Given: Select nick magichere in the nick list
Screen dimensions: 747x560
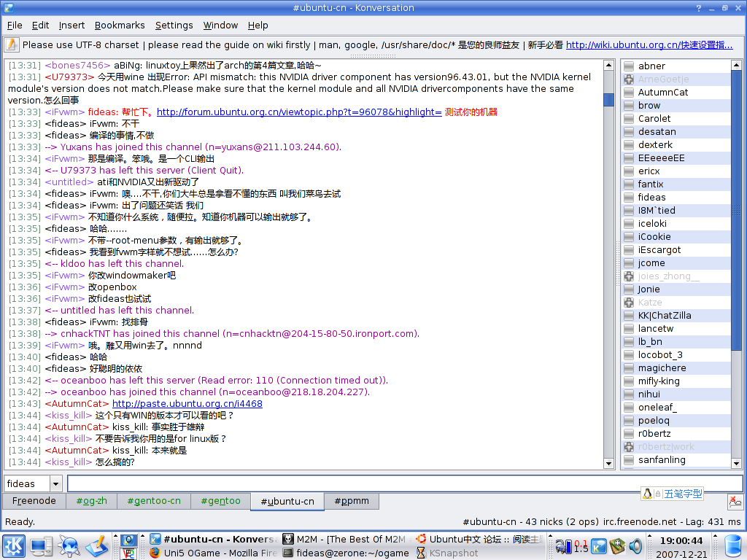Looking at the screenshot, I should click(x=676, y=368).
